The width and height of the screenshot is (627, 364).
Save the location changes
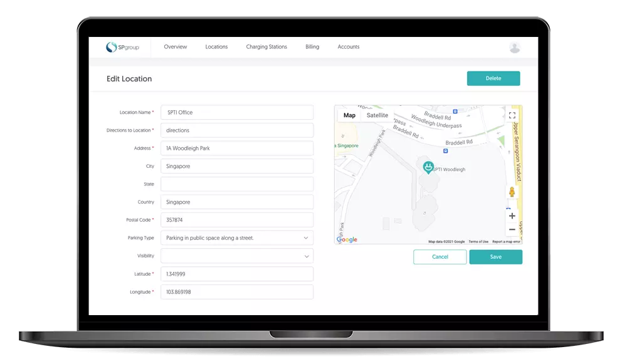click(x=496, y=257)
